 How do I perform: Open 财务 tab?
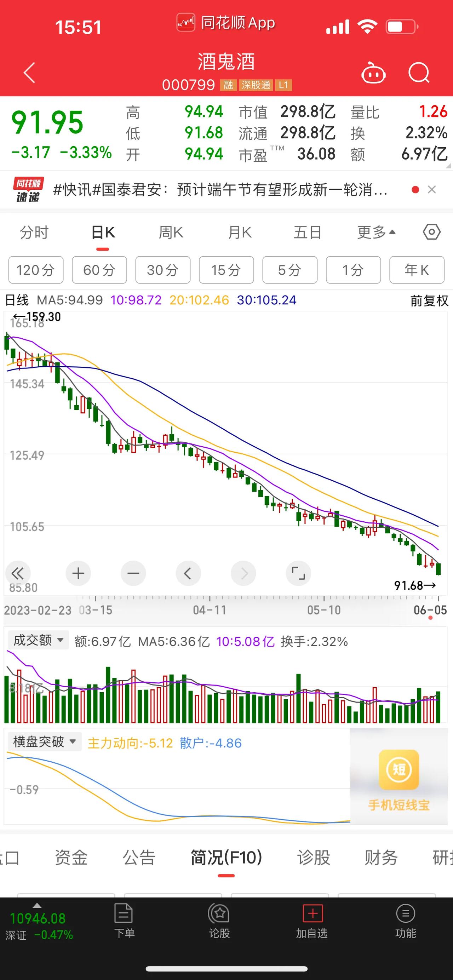(381, 858)
